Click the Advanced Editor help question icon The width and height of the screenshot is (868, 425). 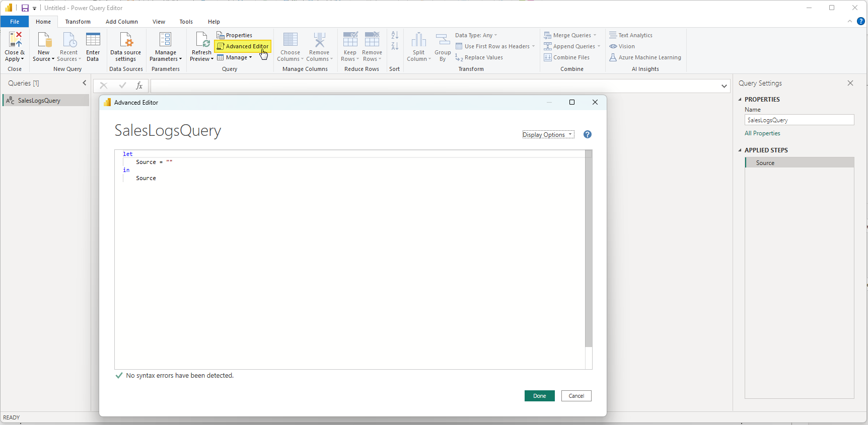587,134
